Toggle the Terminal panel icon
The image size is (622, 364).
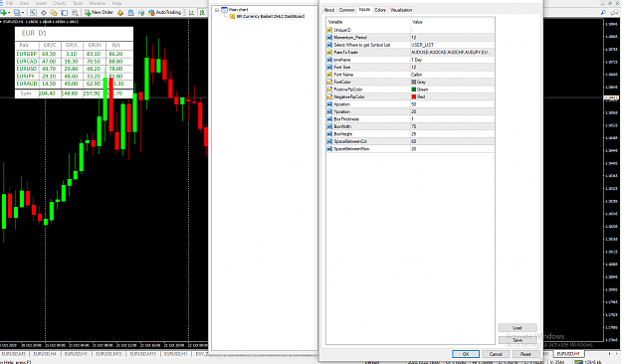pyautogui.click(x=65, y=13)
